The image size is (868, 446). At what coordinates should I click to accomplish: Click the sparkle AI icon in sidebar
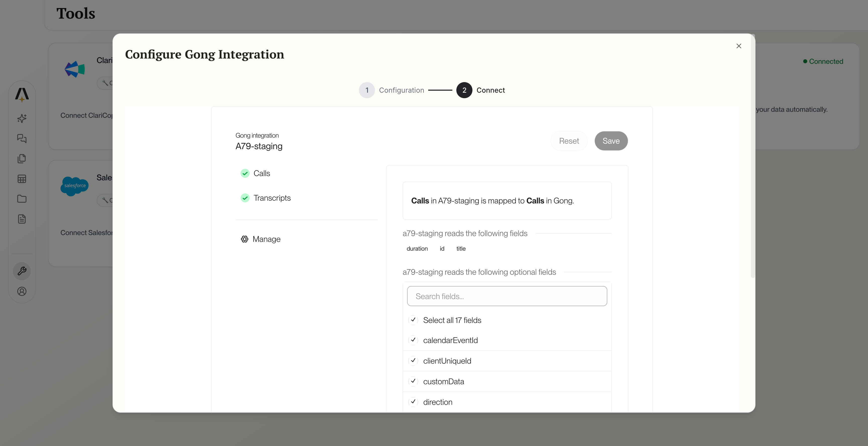pos(22,118)
